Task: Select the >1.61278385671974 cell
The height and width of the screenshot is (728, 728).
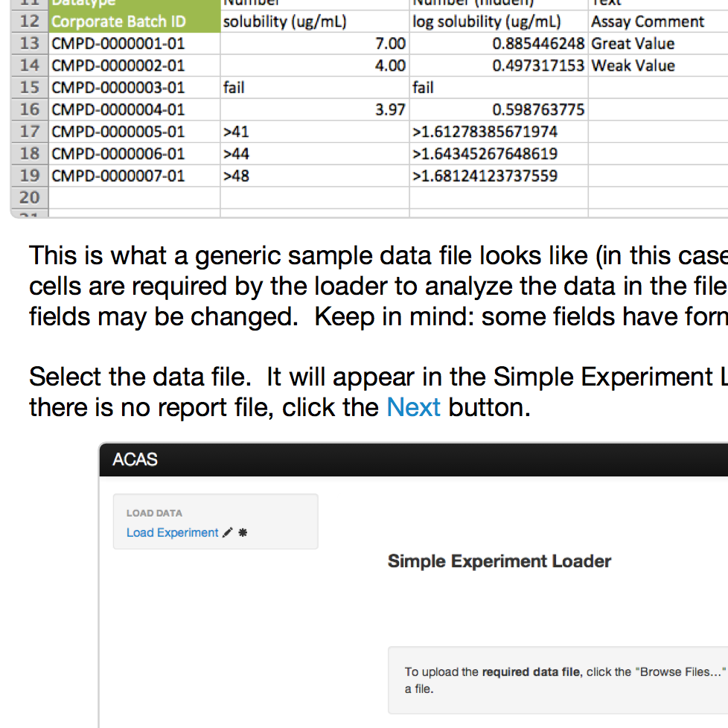Action: point(499,132)
